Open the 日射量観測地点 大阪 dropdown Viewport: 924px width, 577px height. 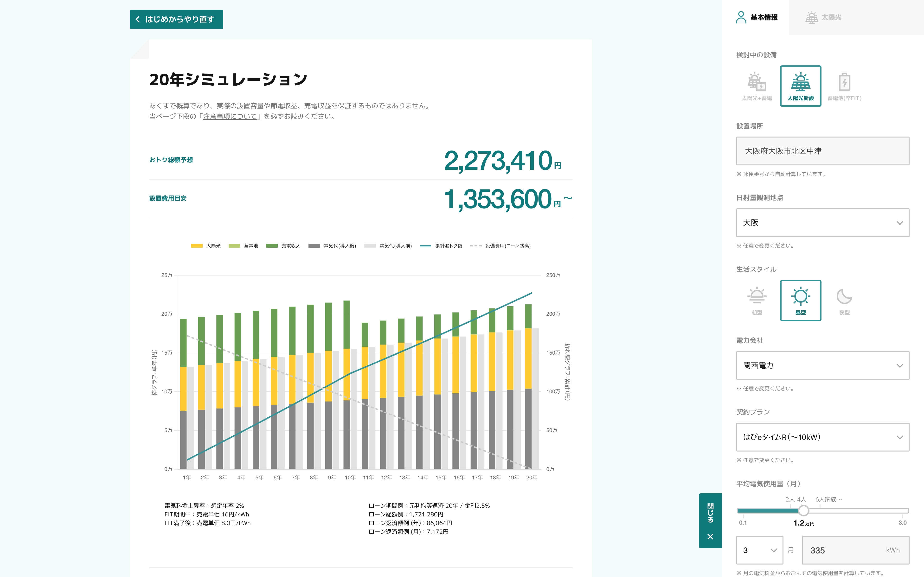tap(822, 222)
